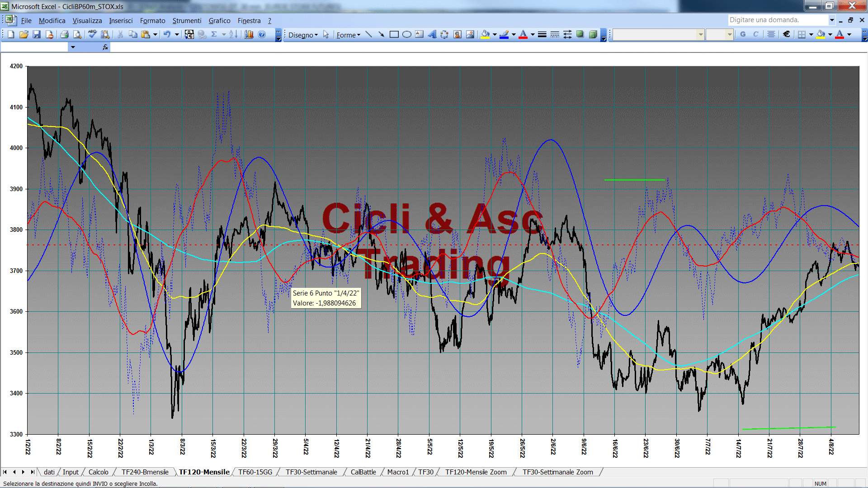Apply 3-D Style to object

click(593, 34)
